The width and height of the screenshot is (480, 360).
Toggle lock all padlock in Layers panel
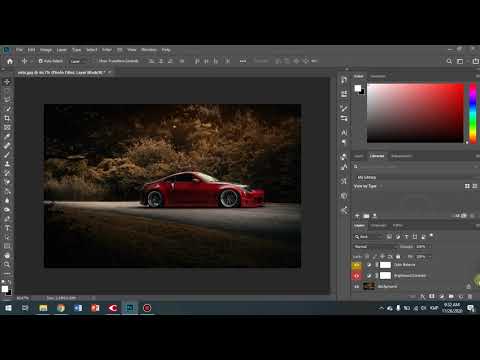398,257
